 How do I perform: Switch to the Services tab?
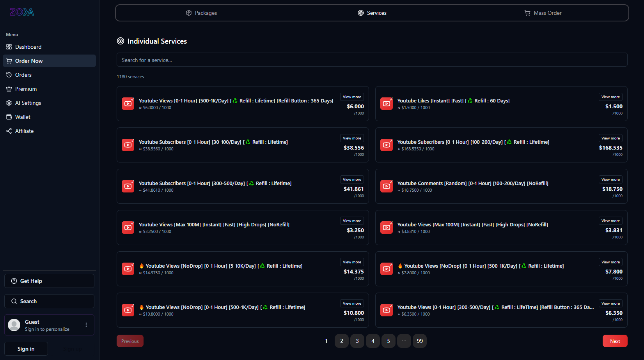[372, 13]
